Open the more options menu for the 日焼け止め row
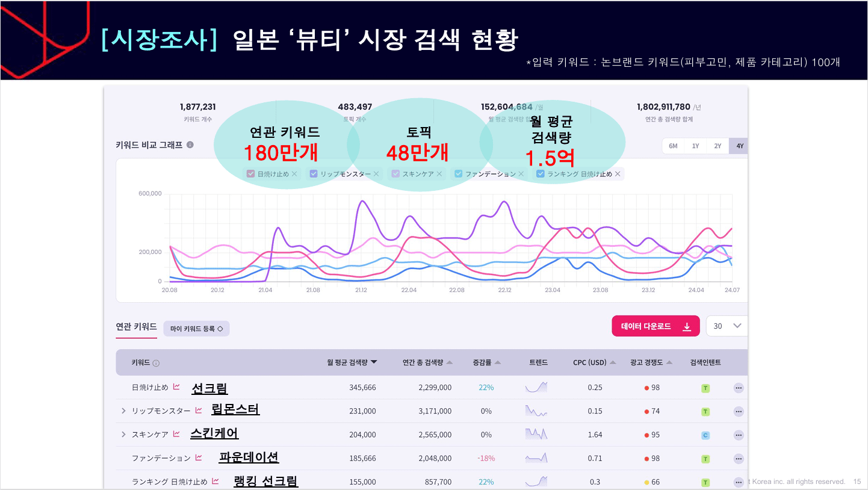 (x=739, y=388)
